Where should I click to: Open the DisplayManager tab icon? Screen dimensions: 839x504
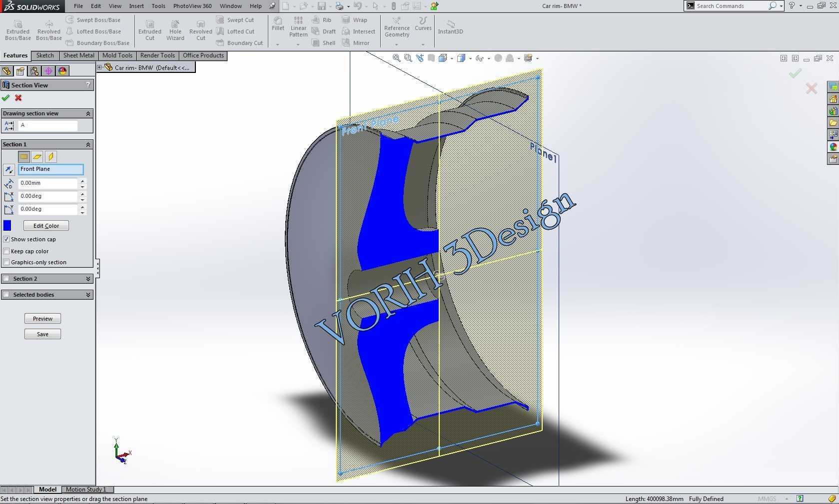pos(62,71)
